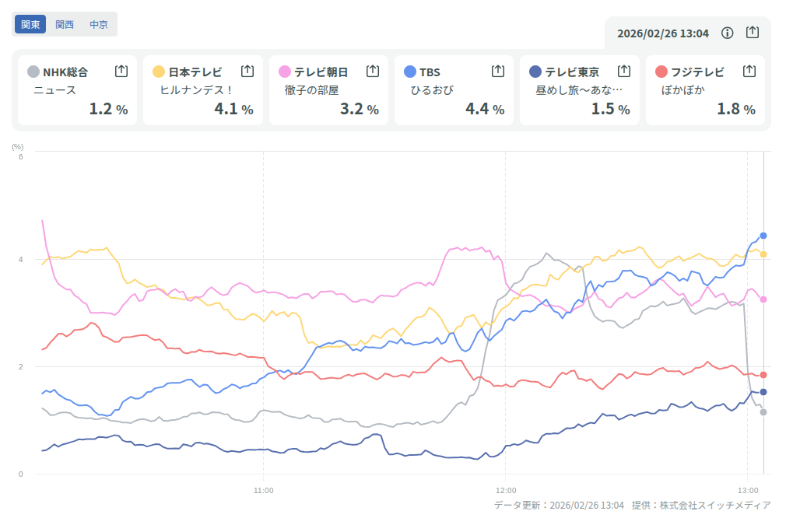Click the gray NHK総合 color dot
Screen dimensions: 793x532
click(x=33, y=72)
